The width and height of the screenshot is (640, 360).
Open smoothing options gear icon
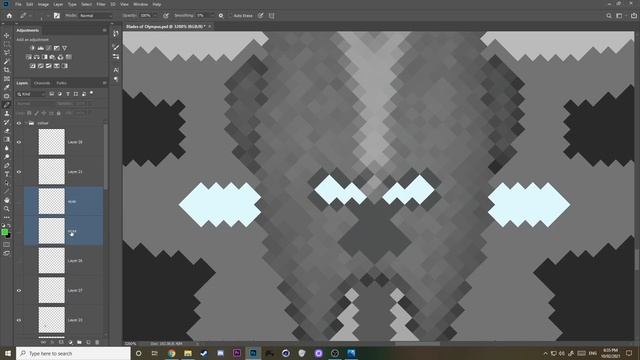tap(221, 16)
